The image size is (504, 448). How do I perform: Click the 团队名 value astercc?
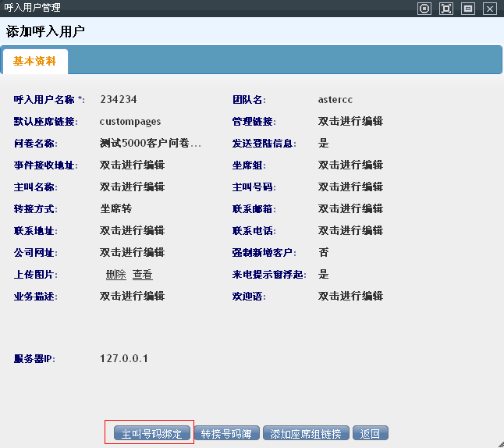coord(335,100)
